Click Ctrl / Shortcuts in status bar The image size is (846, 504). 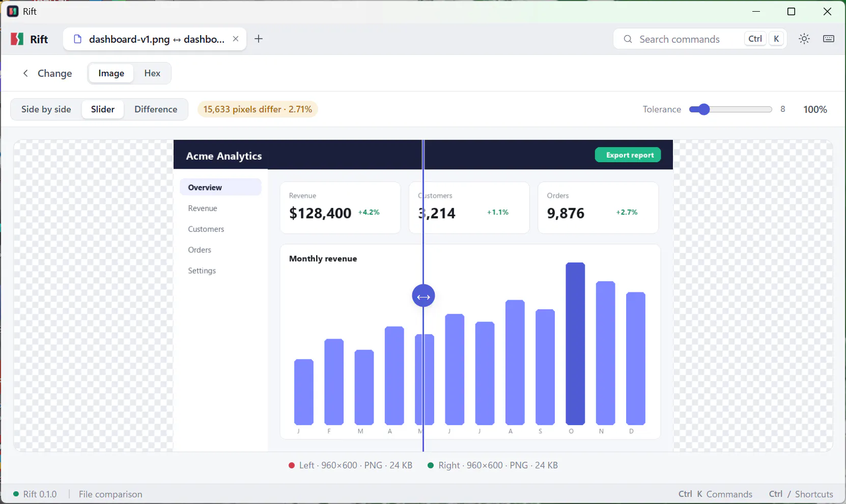click(801, 494)
